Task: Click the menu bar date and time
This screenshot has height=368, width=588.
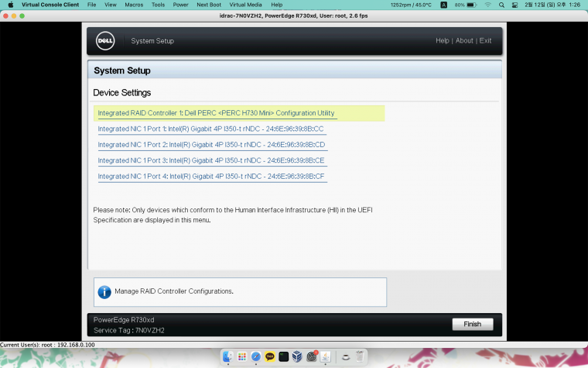Action: pos(552,5)
